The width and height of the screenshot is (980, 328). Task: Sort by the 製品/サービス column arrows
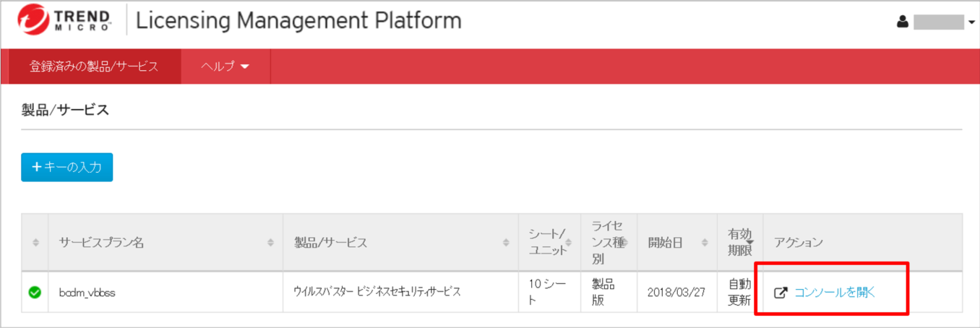point(507,243)
